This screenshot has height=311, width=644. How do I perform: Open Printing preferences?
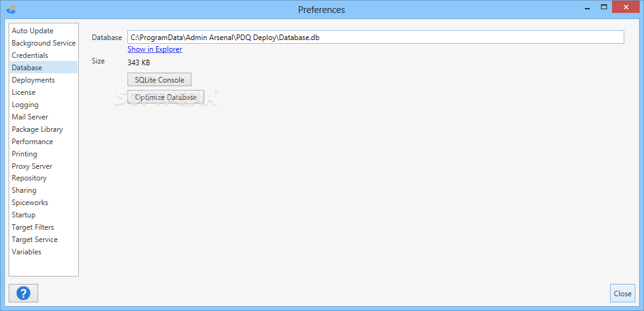tap(44, 154)
